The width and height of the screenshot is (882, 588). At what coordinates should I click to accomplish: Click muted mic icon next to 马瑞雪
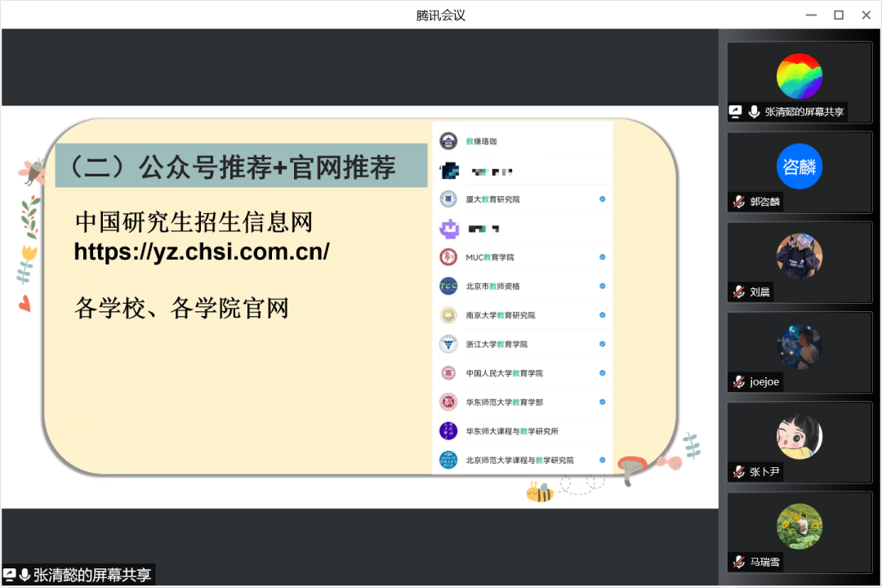pos(738,561)
